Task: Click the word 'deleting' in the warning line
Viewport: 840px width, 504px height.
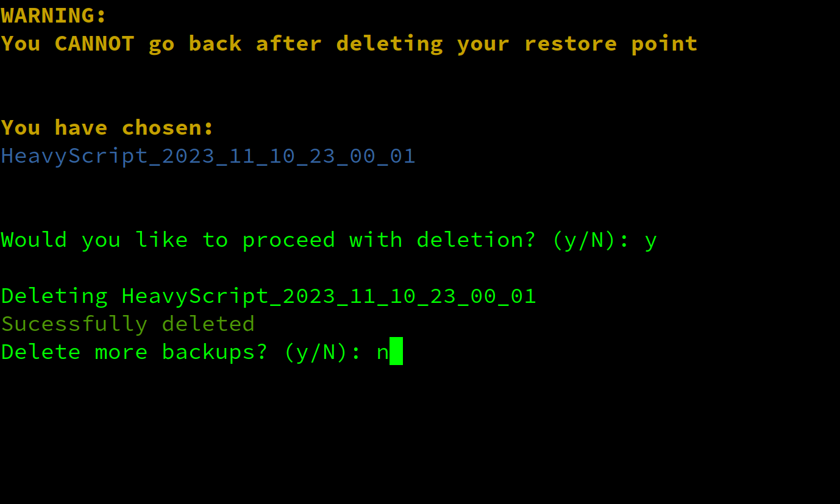Action: (x=390, y=44)
